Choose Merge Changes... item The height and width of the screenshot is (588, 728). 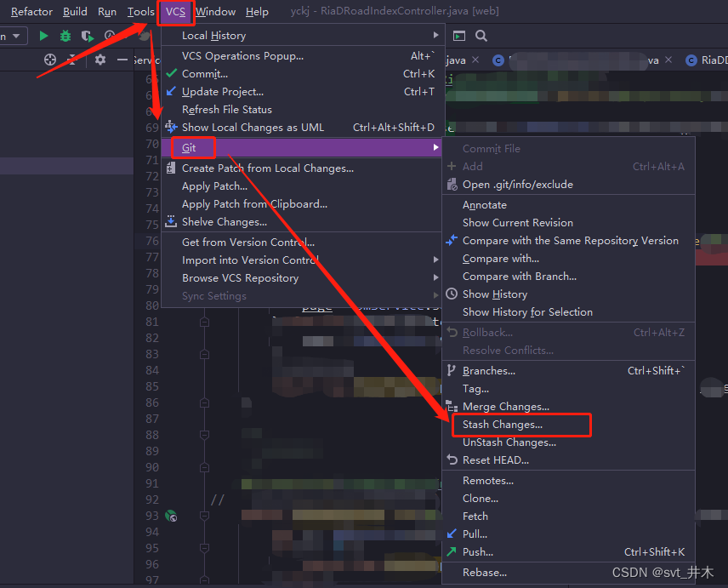[568, 407]
